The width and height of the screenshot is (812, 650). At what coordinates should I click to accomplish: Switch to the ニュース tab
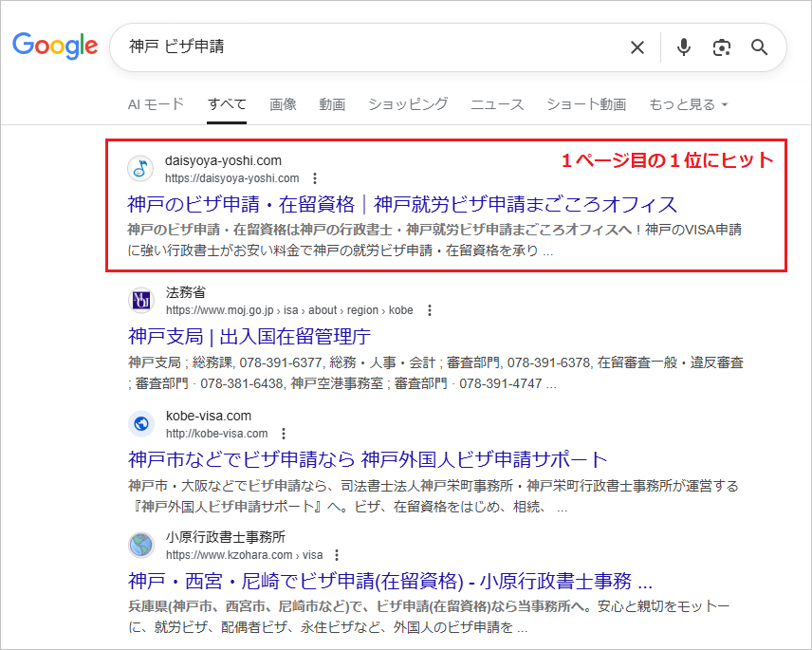pos(496,104)
